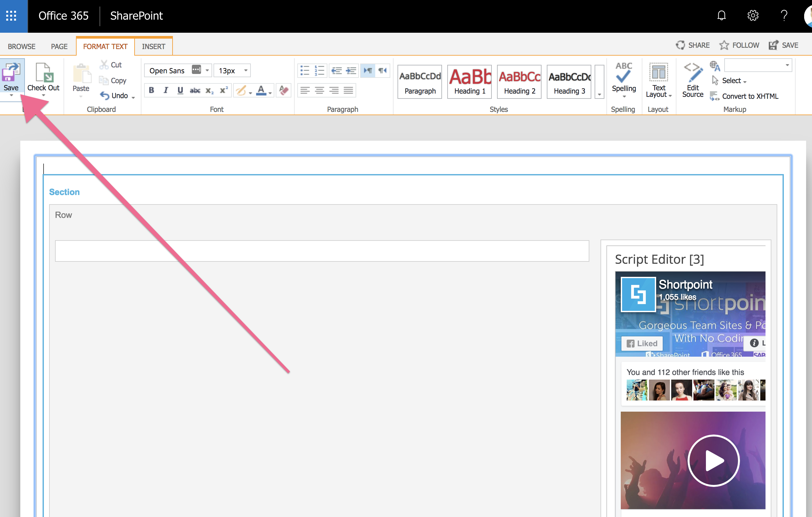This screenshot has height=517, width=812.
Task: Clear formatting with the eraser icon
Action: point(283,90)
